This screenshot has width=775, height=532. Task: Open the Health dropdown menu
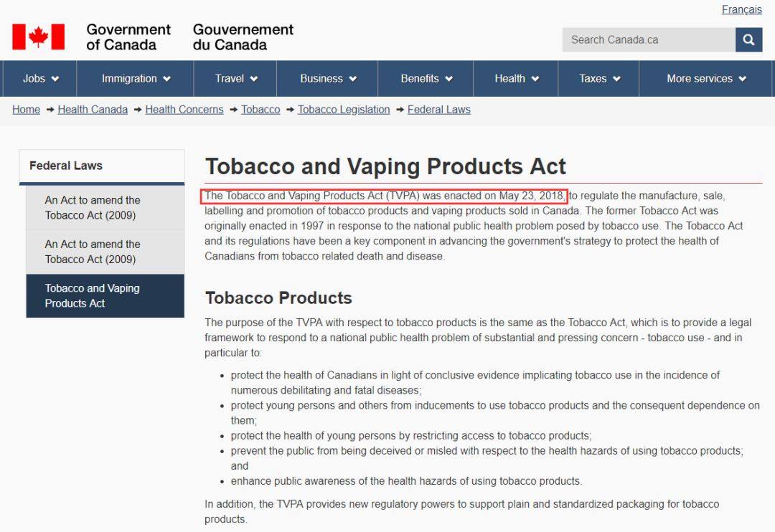[x=516, y=79]
